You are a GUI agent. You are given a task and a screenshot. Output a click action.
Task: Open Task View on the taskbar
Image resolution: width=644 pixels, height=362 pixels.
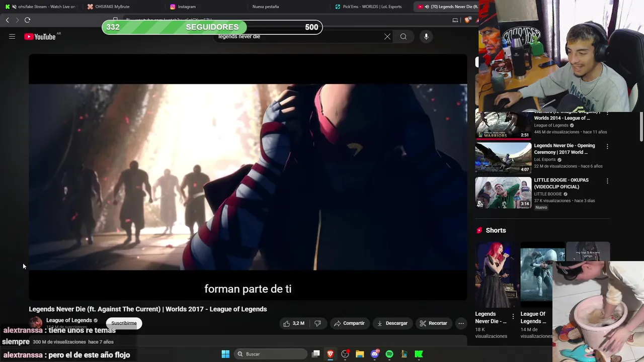316,354
